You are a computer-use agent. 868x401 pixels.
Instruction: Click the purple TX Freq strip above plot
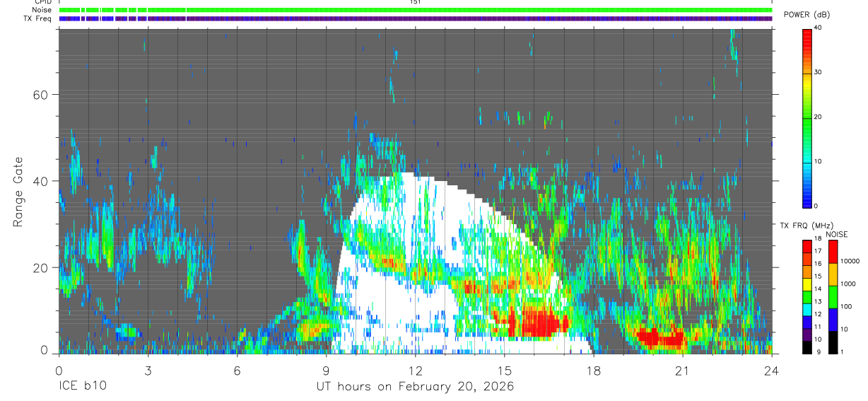(x=416, y=18)
